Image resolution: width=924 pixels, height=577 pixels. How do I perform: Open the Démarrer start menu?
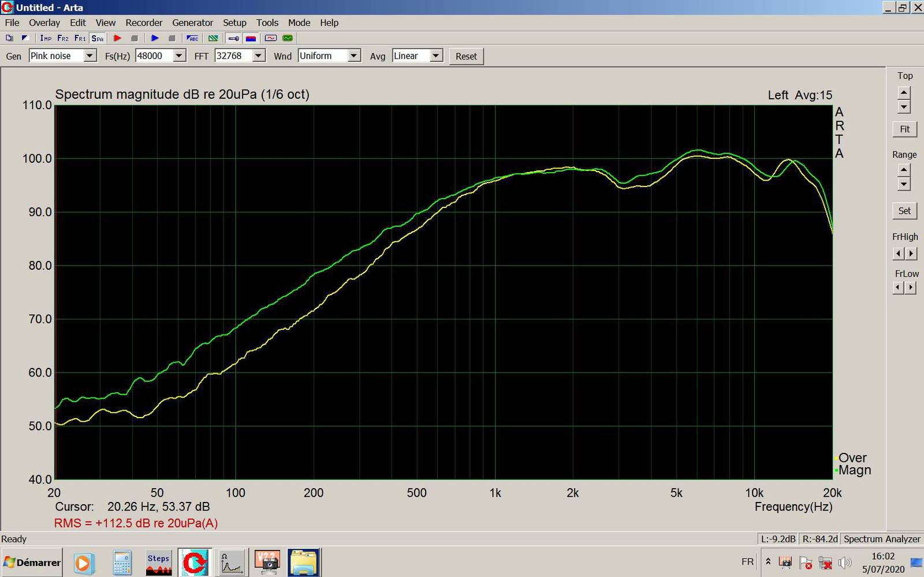[32, 563]
